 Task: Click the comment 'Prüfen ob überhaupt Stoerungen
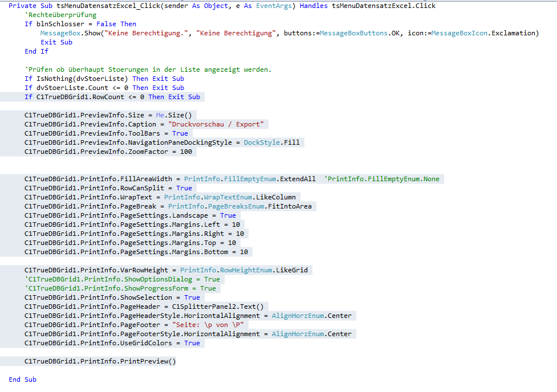[148, 70]
